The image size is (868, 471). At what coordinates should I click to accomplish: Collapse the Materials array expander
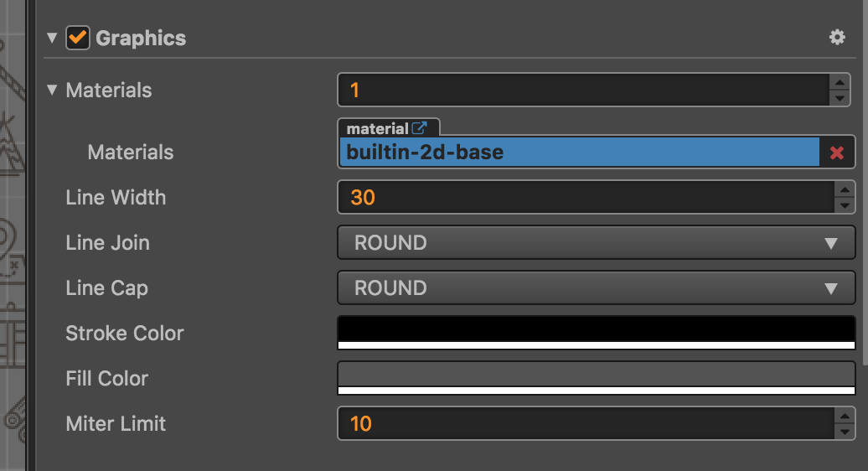pos(53,90)
